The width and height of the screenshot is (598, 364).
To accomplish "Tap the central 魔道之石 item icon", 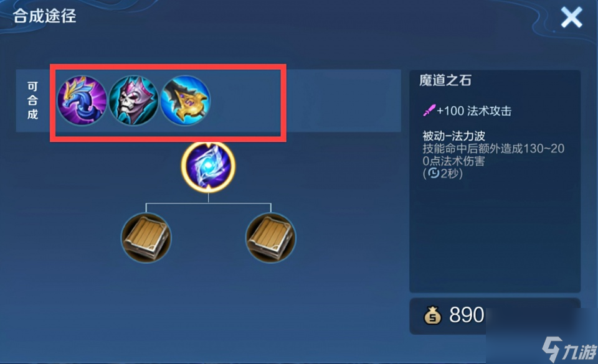I will point(208,166).
